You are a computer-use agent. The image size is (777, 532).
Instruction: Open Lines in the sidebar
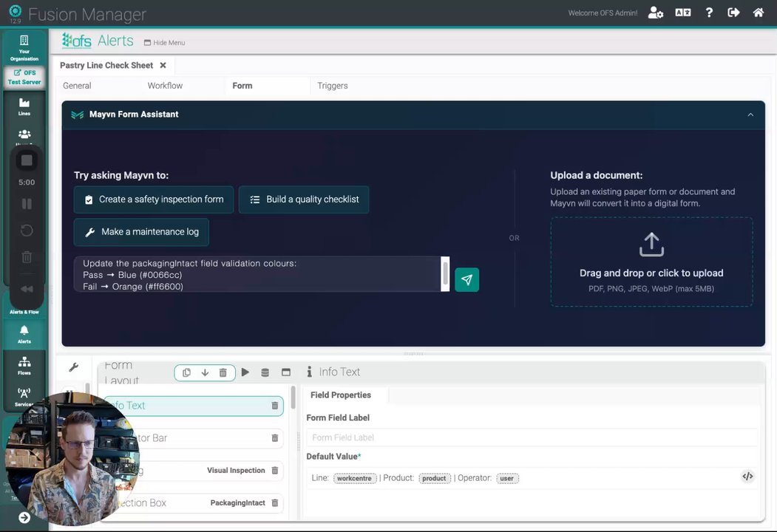point(24,106)
